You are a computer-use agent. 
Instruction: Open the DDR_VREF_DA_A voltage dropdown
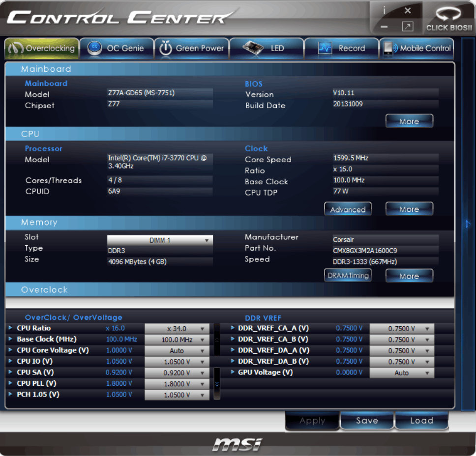click(402, 351)
